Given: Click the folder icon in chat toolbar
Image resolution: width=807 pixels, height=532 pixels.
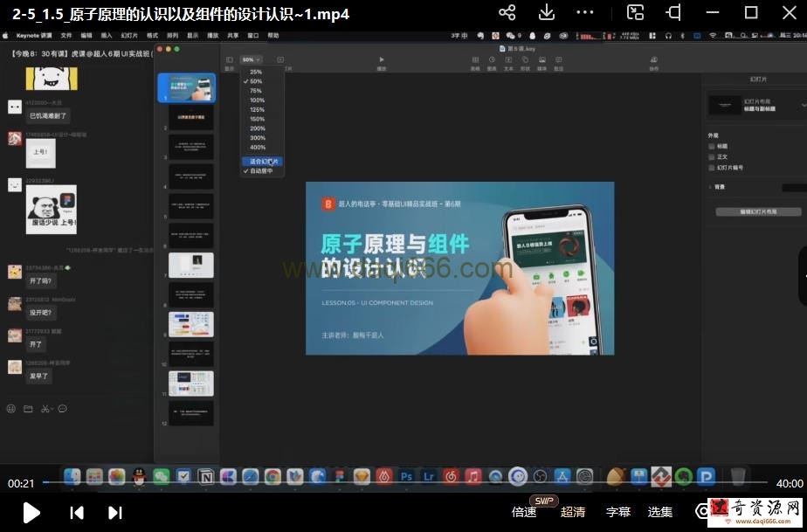Looking at the screenshot, I should [x=28, y=409].
